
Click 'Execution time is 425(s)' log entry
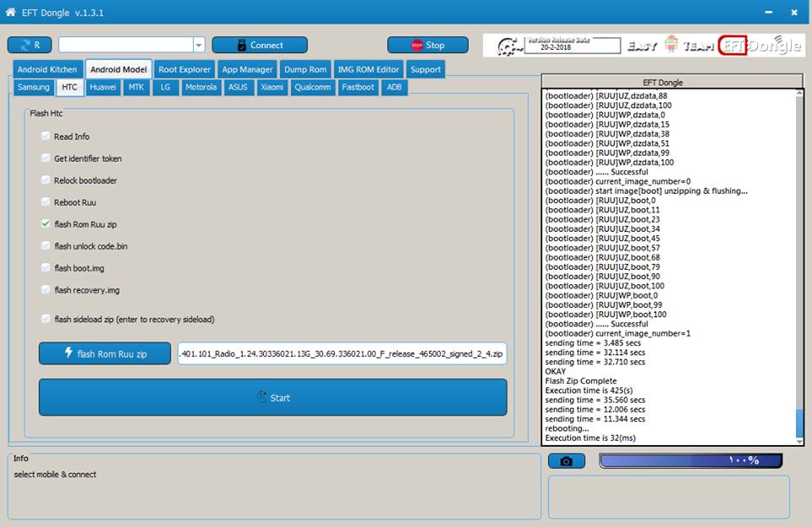click(x=589, y=390)
